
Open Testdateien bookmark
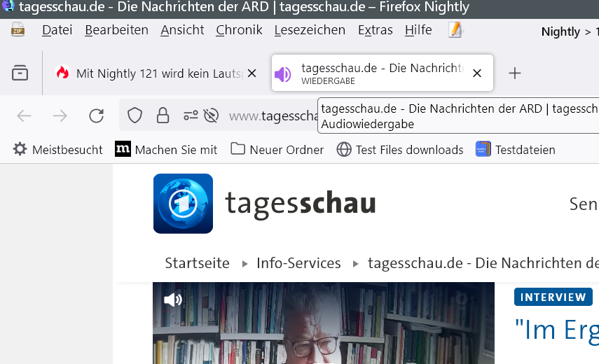click(516, 150)
